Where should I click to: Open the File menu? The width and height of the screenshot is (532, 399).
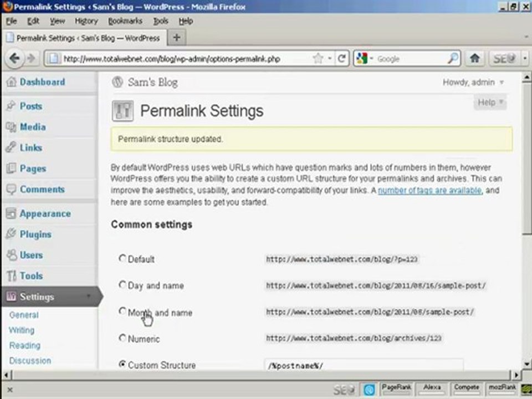pos(11,21)
